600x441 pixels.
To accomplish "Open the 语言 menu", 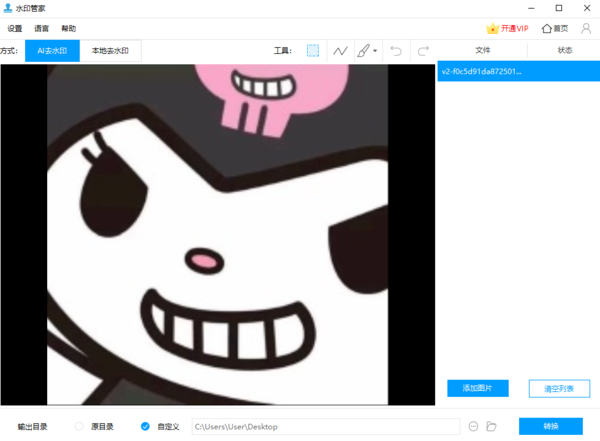I will 42,28.
